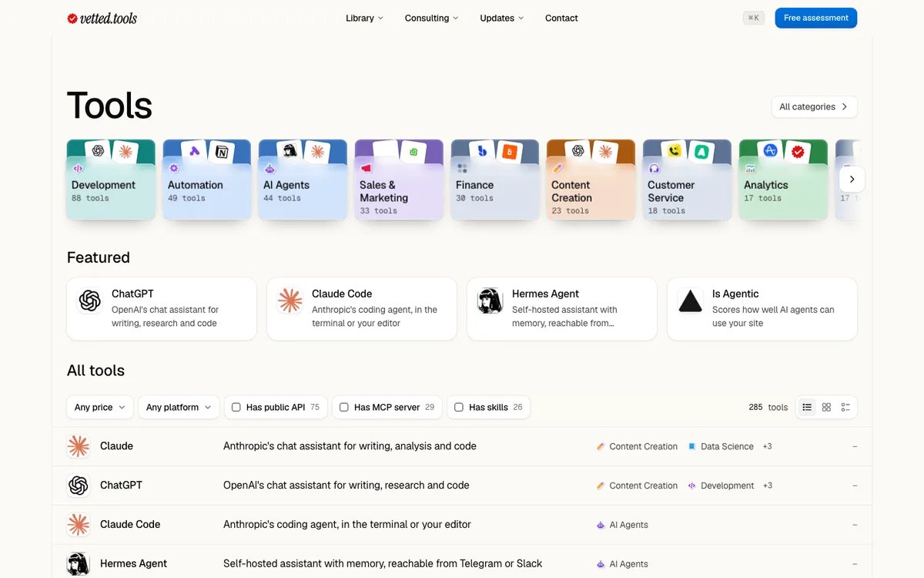924x578 pixels.
Task: Click the AI Agents tag in the Hermes Agent row
Action: click(x=622, y=564)
